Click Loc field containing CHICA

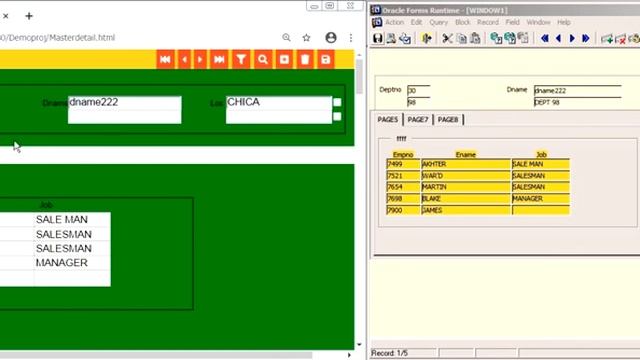(279, 102)
